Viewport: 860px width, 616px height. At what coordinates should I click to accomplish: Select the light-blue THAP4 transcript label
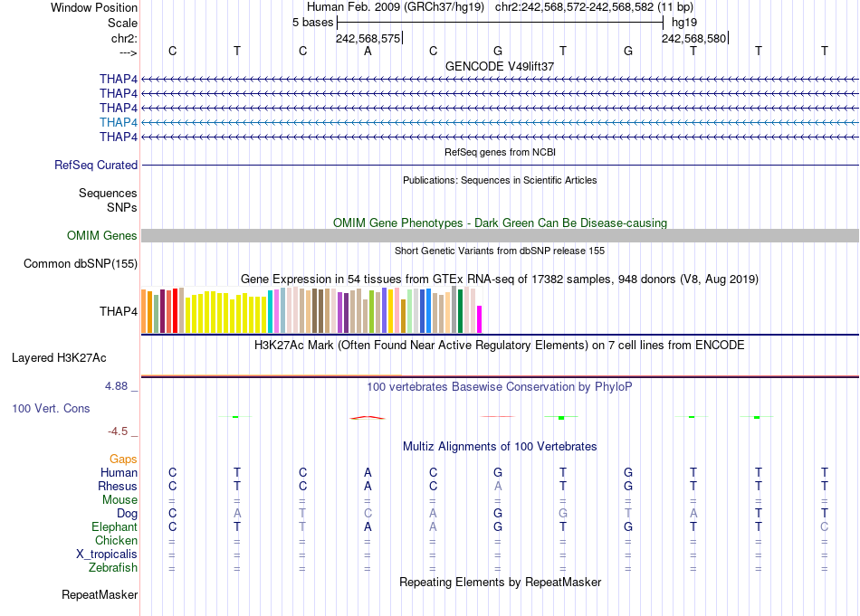(118, 122)
